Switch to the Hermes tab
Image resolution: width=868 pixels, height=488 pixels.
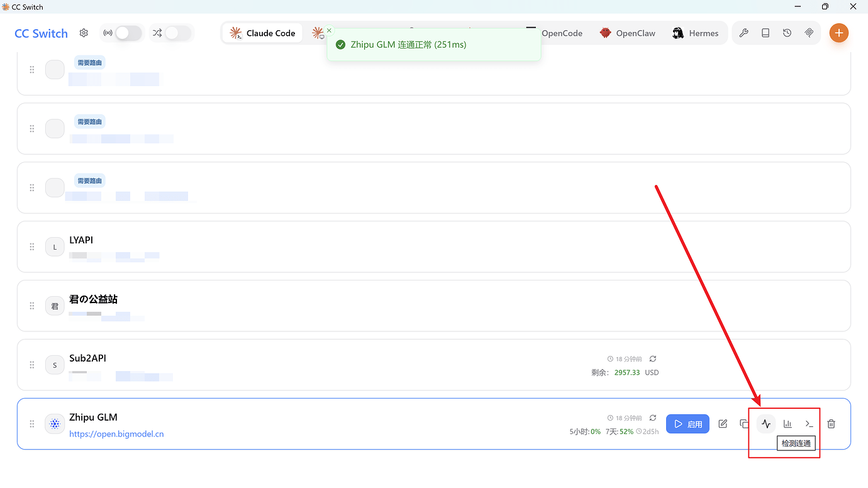tap(695, 33)
